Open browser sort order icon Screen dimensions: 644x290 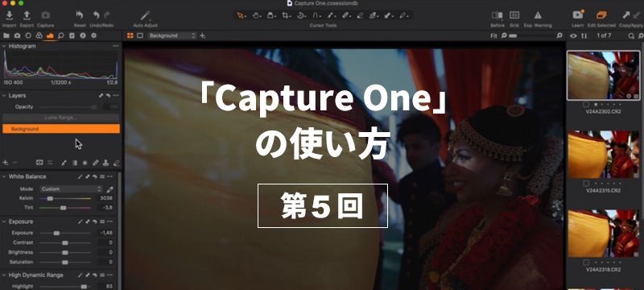584,35
